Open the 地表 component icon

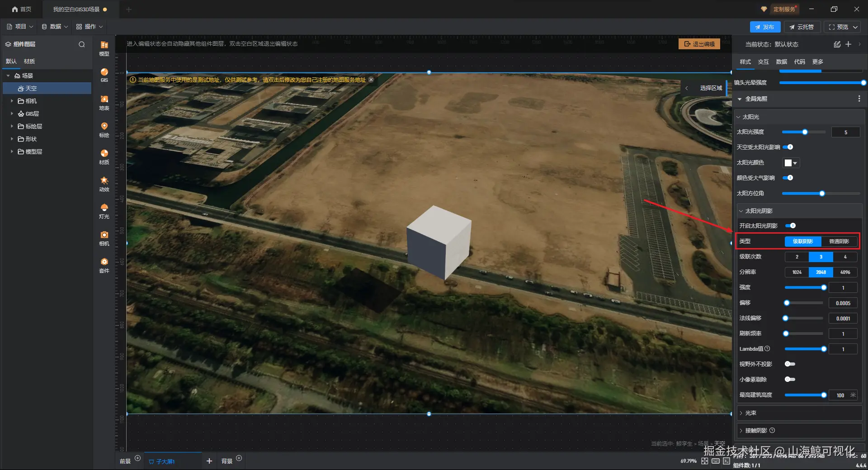(x=104, y=102)
